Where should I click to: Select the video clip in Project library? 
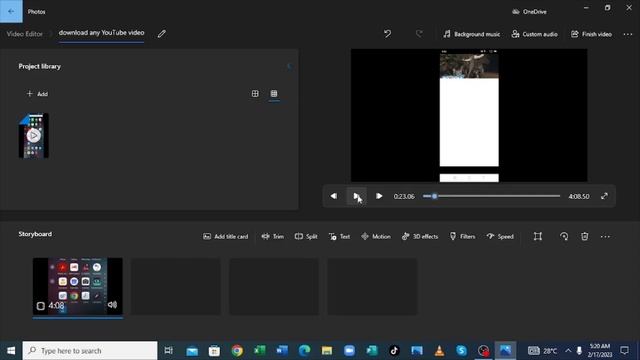pos(34,136)
